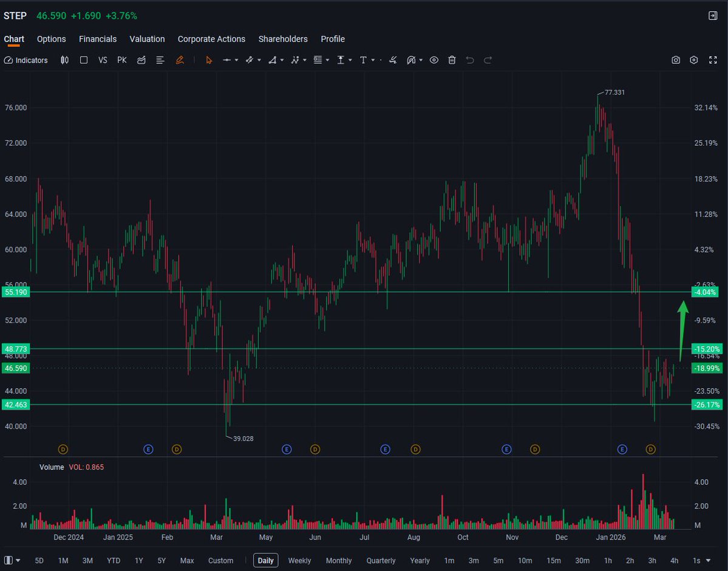Toggle drawings visibility with the eye icon
Viewport: 728px width, 571px height.
pyautogui.click(x=434, y=60)
